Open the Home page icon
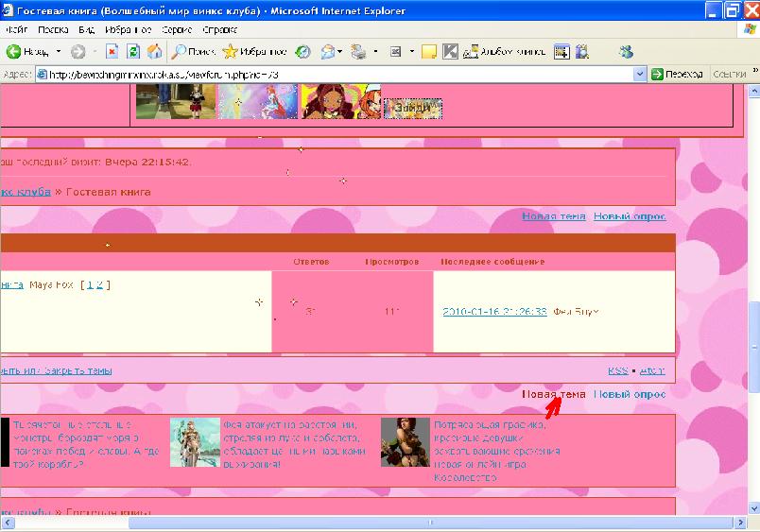Screen dimensions: 760x532 tap(155, 51)
